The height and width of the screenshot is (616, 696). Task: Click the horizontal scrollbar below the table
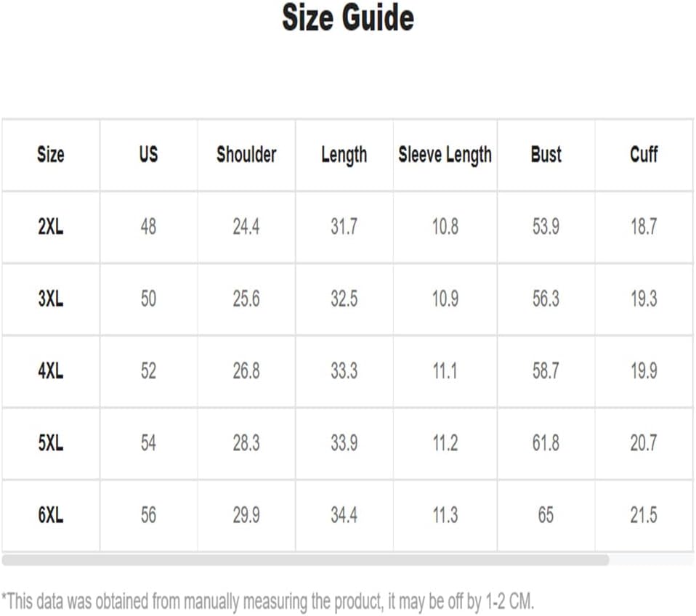point(305,560)
